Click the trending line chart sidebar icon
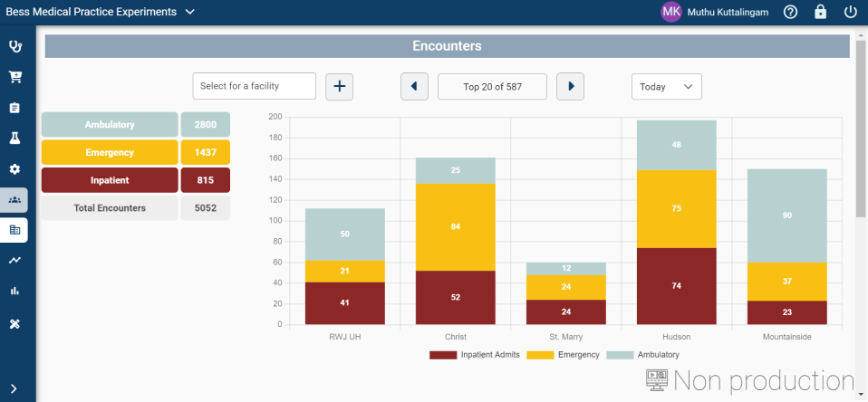 14,261
